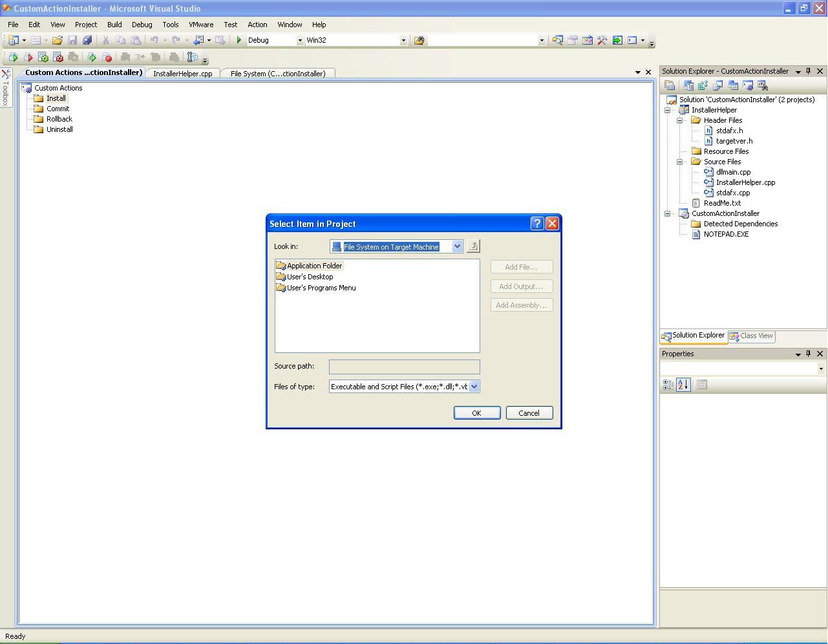Click the Find in Files binoculars icon
828x644 pixels.
pos(419,40)
